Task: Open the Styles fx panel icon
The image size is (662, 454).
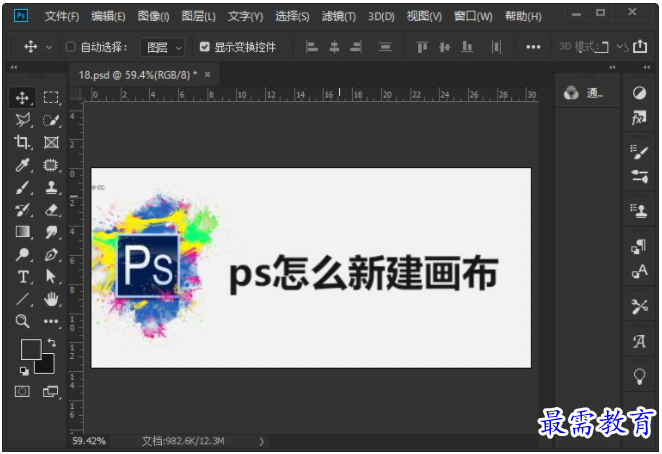Action: click(x=639, y=118)
